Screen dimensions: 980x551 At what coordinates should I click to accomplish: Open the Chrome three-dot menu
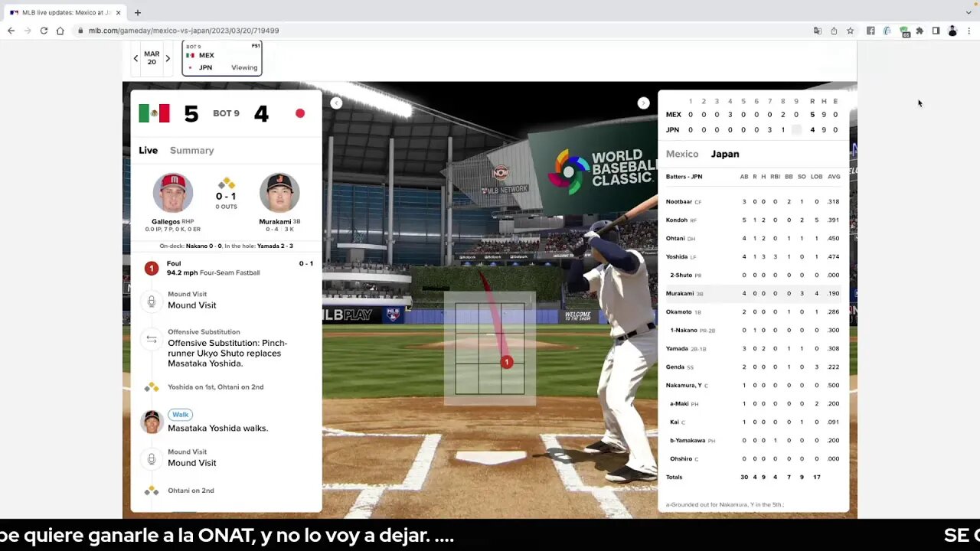[x=969, y=31]
